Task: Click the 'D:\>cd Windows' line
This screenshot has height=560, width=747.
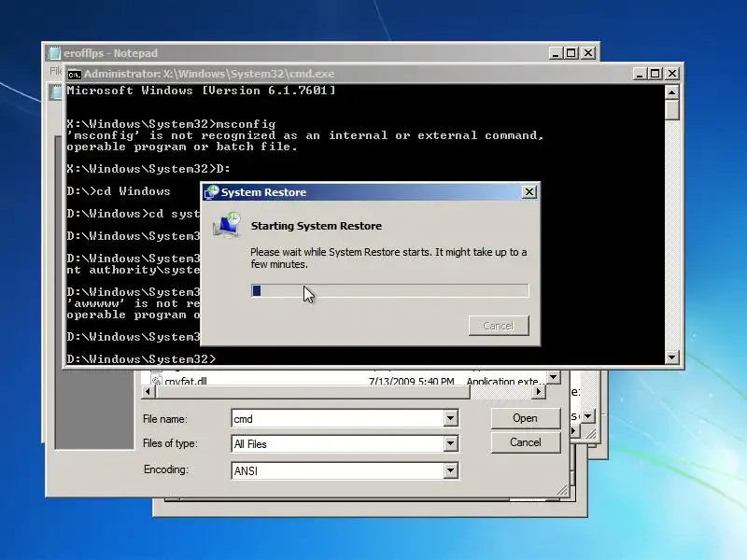Action: tap(119, 191)
